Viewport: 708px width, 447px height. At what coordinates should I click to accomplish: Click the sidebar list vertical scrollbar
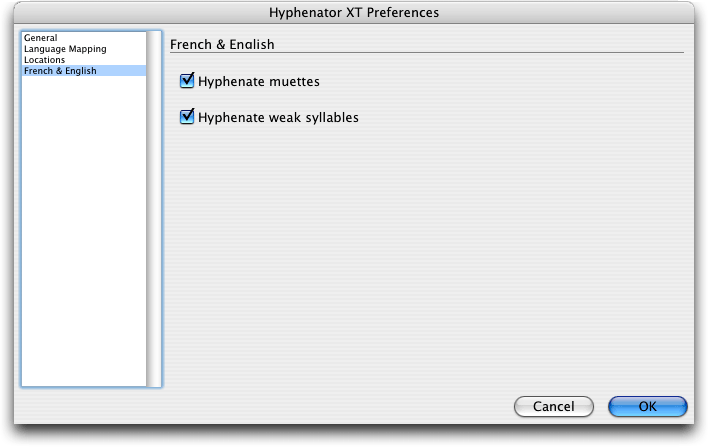pos(154,209)
